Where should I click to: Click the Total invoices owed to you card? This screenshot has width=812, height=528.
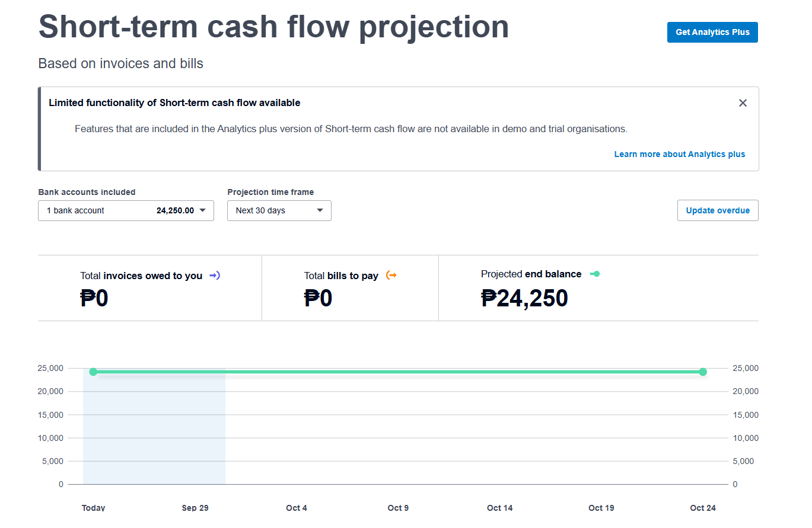click(x=149, y=289)
